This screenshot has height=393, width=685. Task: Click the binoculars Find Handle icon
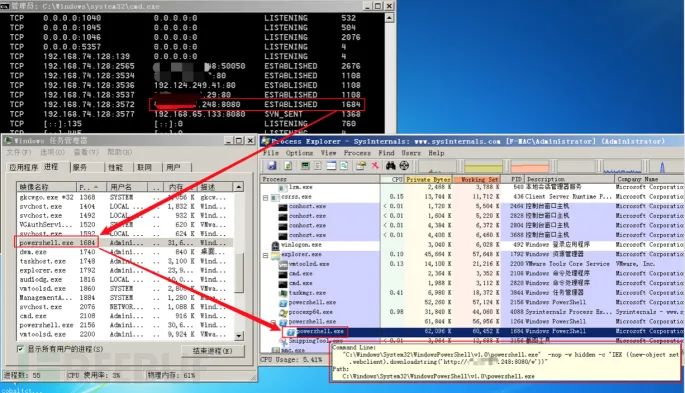[x=390, y=165]
